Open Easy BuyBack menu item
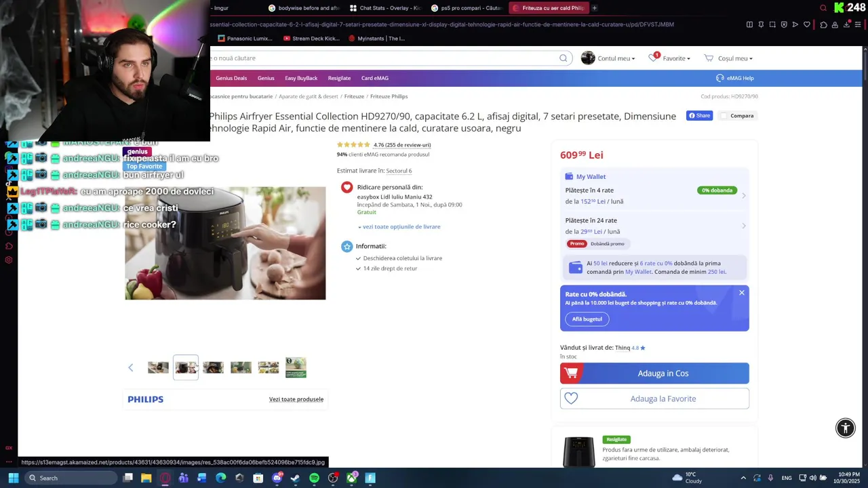Viewport: 868px width, 488px height. (x=301, y=78)
